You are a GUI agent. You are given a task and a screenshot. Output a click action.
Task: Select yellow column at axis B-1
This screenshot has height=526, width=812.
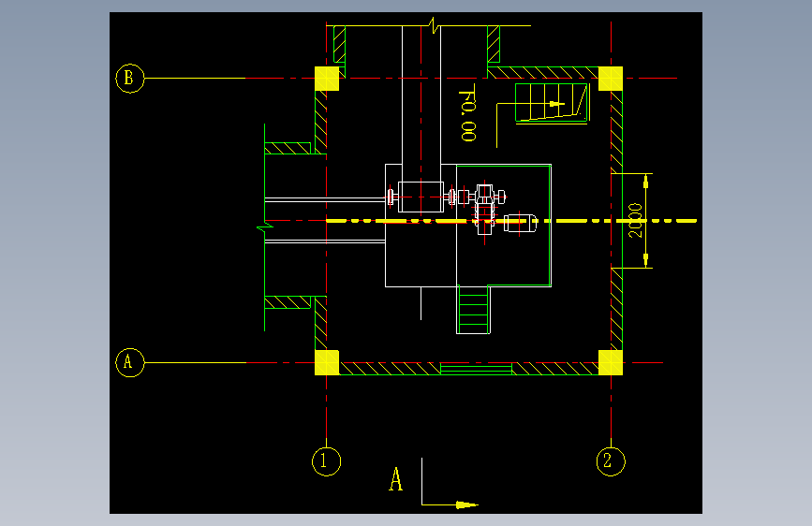click(x=327, y=79)
